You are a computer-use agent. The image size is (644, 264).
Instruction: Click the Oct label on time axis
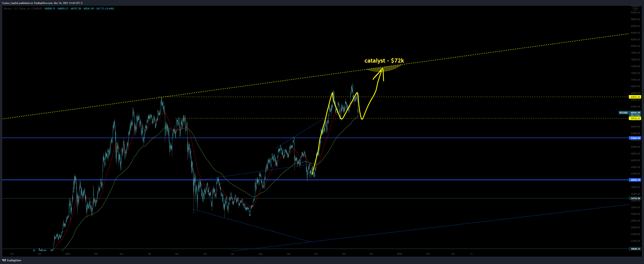(x=316, y=254)
